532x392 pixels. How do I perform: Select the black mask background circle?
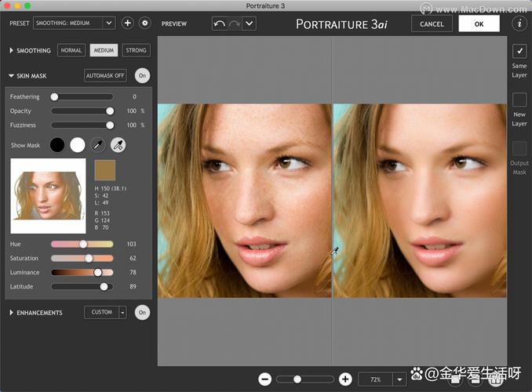tap(57, 145)
